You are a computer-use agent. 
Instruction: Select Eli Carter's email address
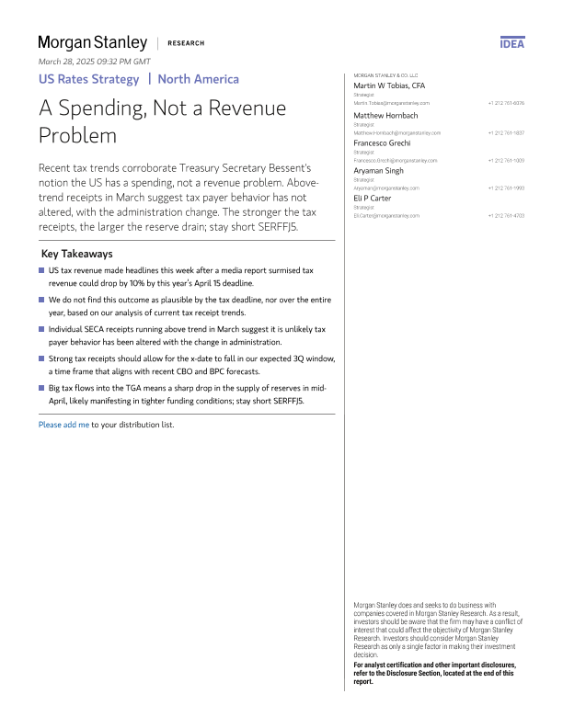386,215
